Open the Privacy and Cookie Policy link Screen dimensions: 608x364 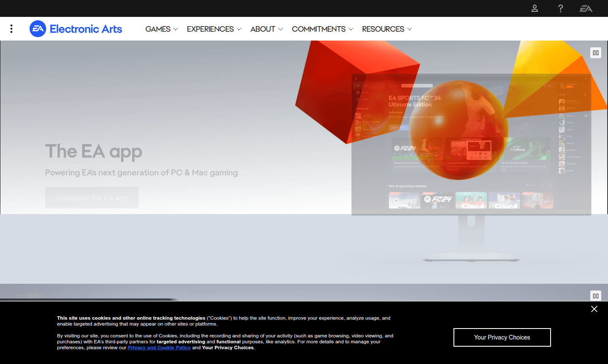159,348
